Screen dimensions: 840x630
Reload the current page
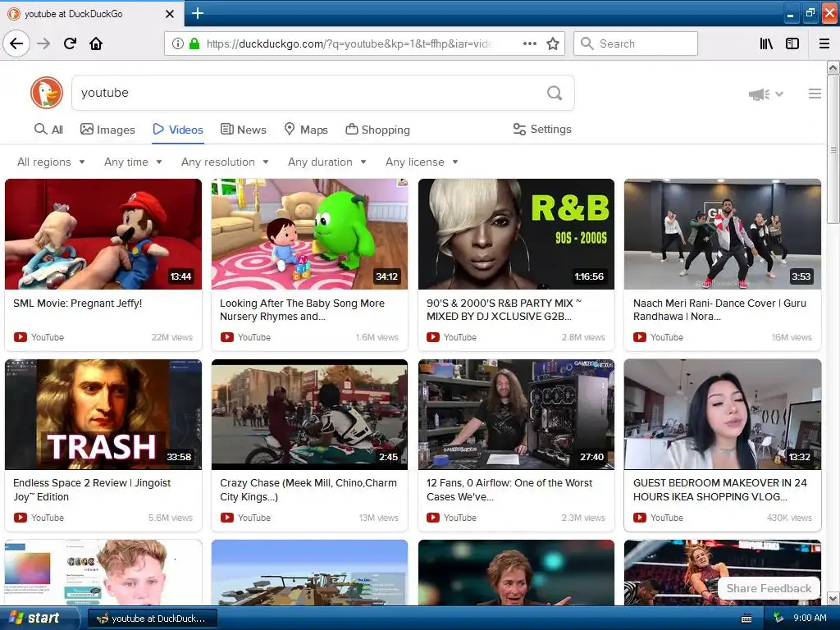click(70, 43)
